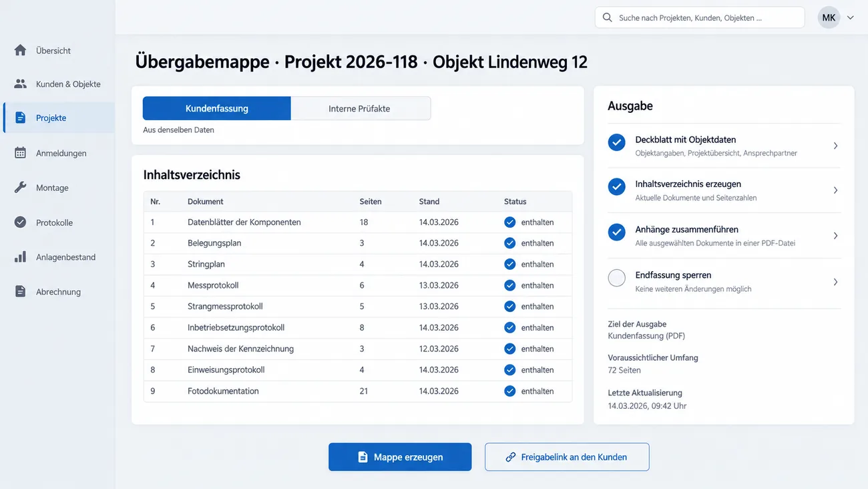Focus the project search field
The width and height of the screenshot is (868, 489).
point(700,17)
